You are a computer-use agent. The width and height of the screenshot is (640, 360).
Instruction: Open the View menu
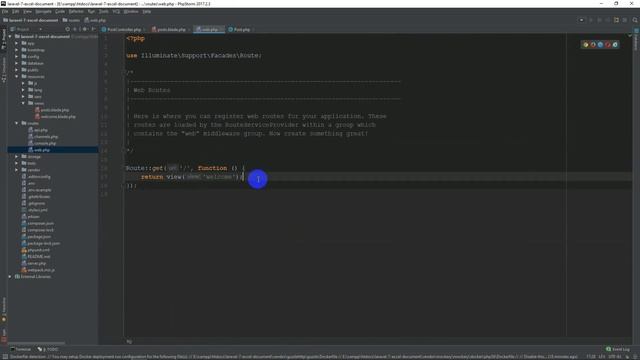27,11
